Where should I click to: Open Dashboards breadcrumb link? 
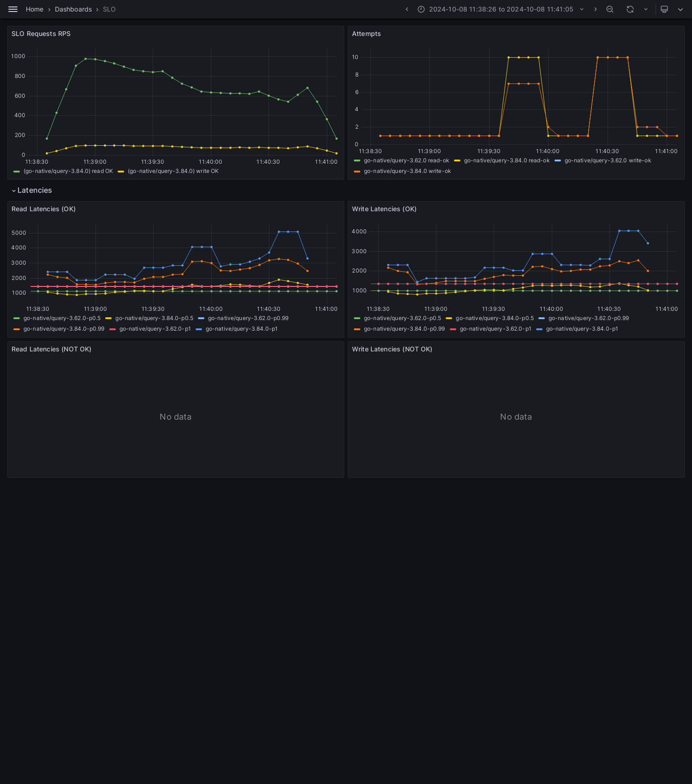coord(73,9)
